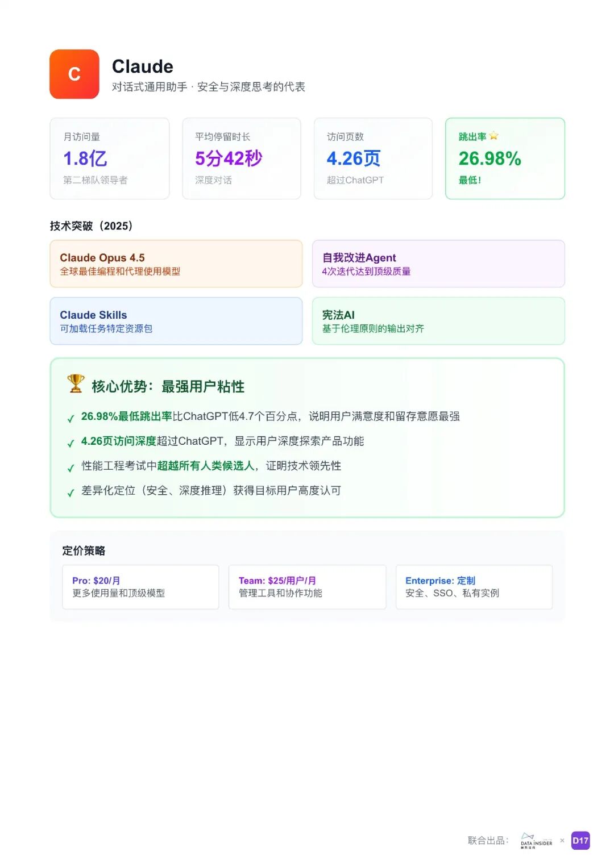Click the 月访问量 1.8亿 stat card
The height and width of the screenshot is (868, 614).
(x=110, y=158)
